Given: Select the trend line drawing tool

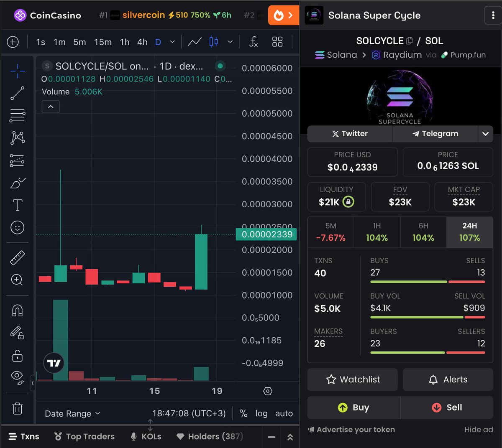Looking at the screenshot, I should coord(18,93).
